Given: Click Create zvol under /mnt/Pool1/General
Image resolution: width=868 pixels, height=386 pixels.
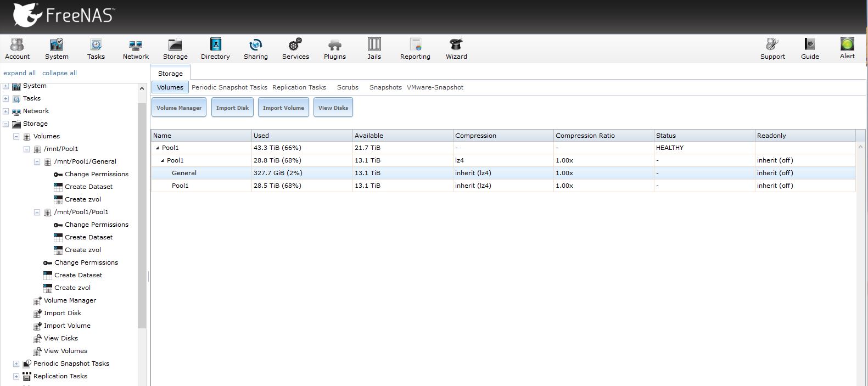Looking at the screenshot, I should click(77, 199).
